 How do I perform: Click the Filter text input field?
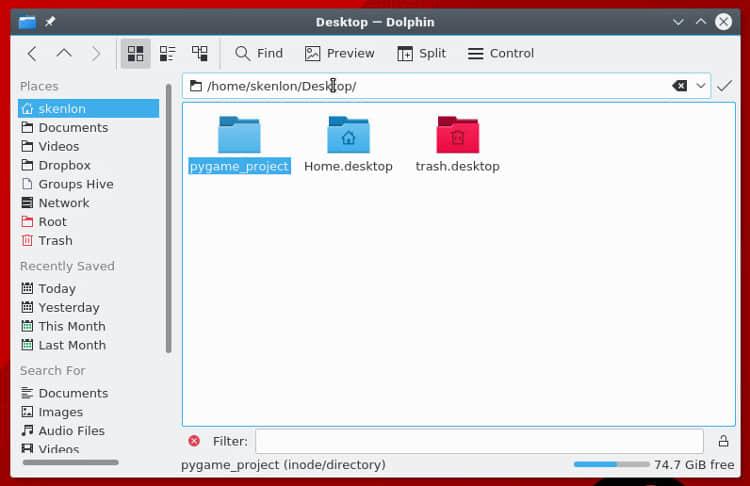[x=478, y=441]
